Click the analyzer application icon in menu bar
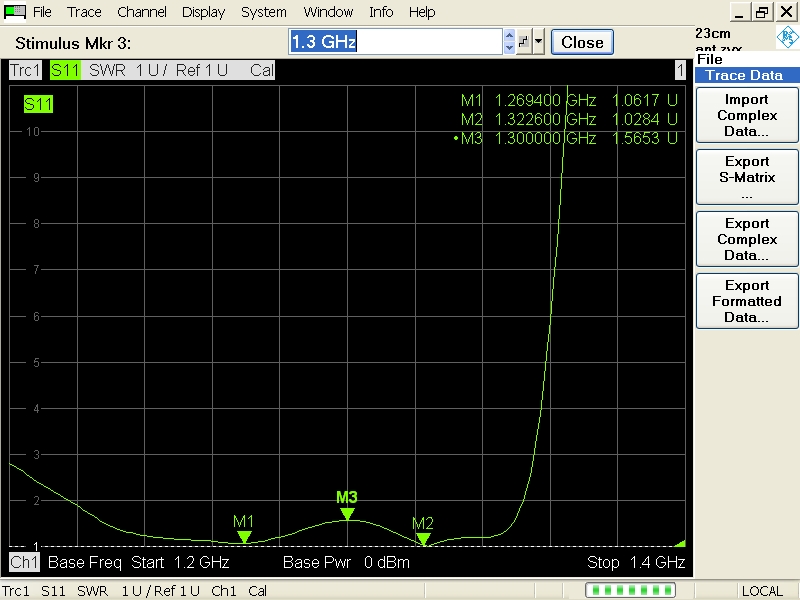Screen dimensions: 800x600 [x=15, y=12]
